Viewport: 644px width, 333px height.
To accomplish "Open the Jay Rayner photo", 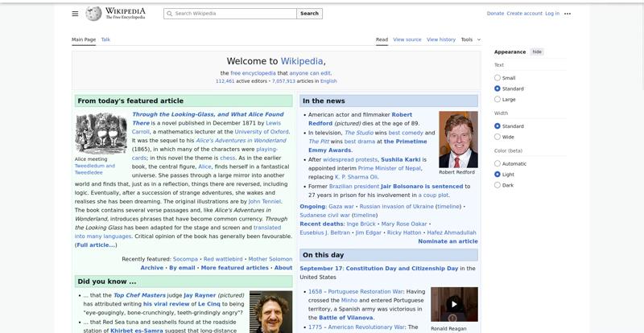I will [x=270, y=312].
